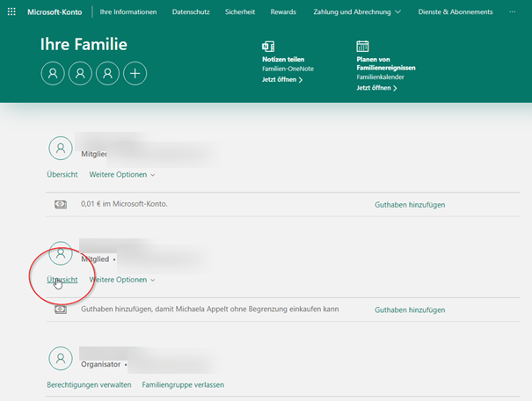Click the second member's profile avatar
The image size is (532, 401).
pyautogui.click(x=61, y=253)
